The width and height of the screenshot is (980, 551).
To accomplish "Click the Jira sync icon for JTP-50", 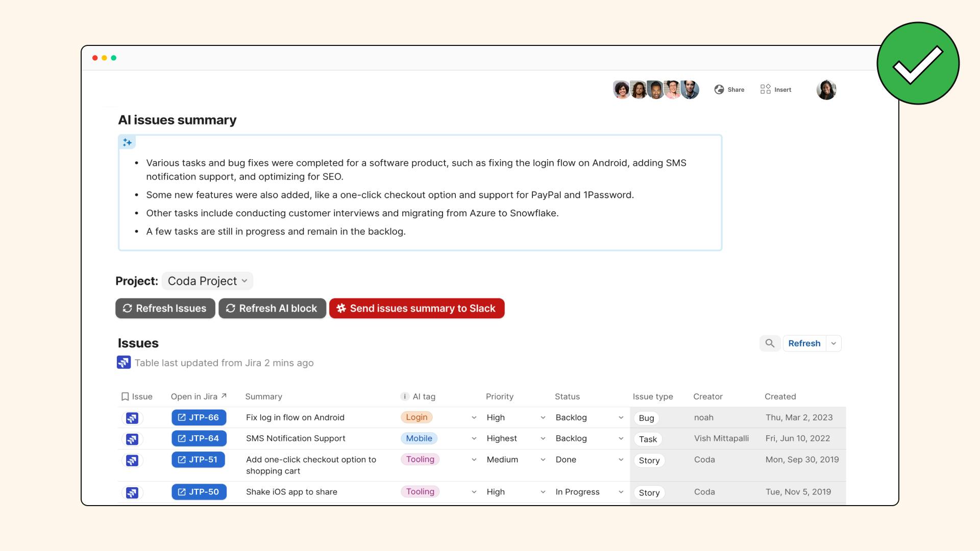I will [x=132, y=492].
